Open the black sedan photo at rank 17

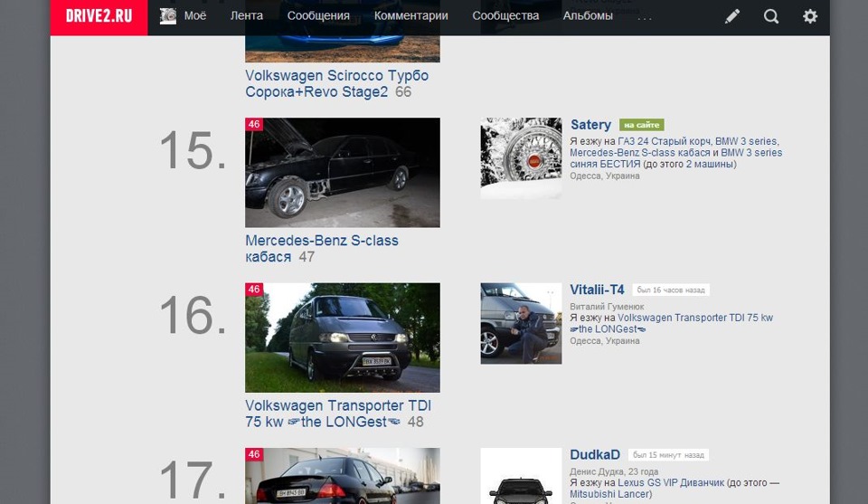(343, 476)
